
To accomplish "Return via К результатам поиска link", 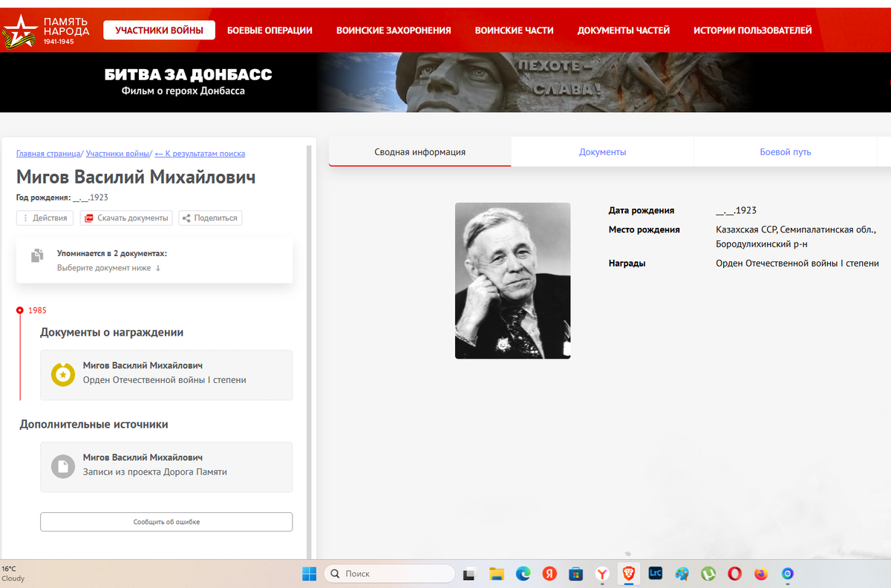I will 200,154.
